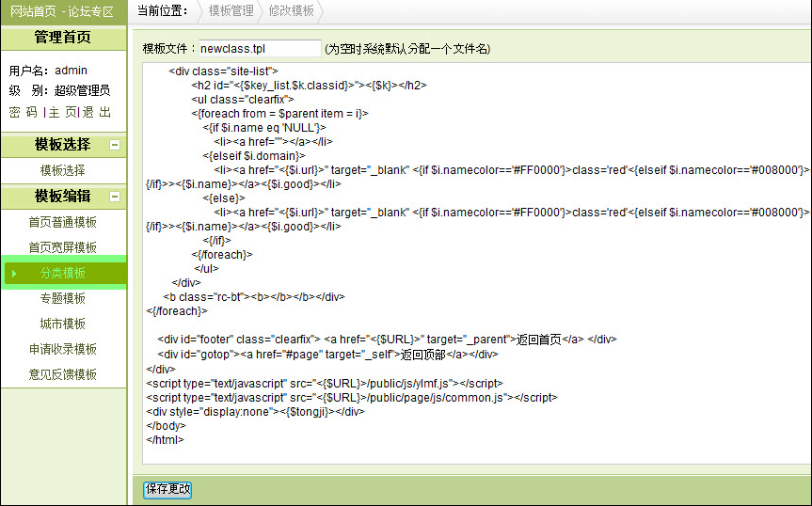Collapse the 模板选择 section with its minus icon
The image size is (812, 506).
point(115,145)
